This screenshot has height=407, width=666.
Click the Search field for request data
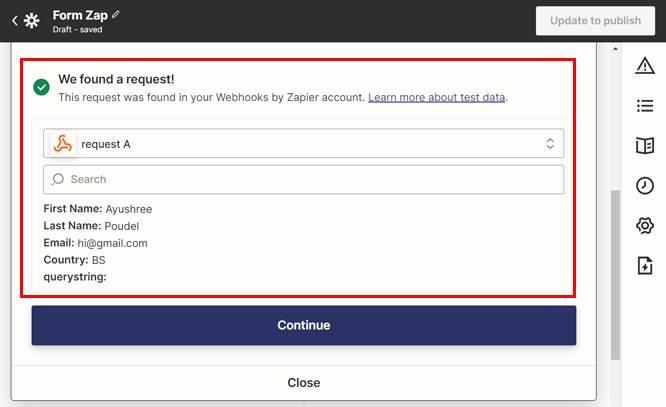point(303,180)
